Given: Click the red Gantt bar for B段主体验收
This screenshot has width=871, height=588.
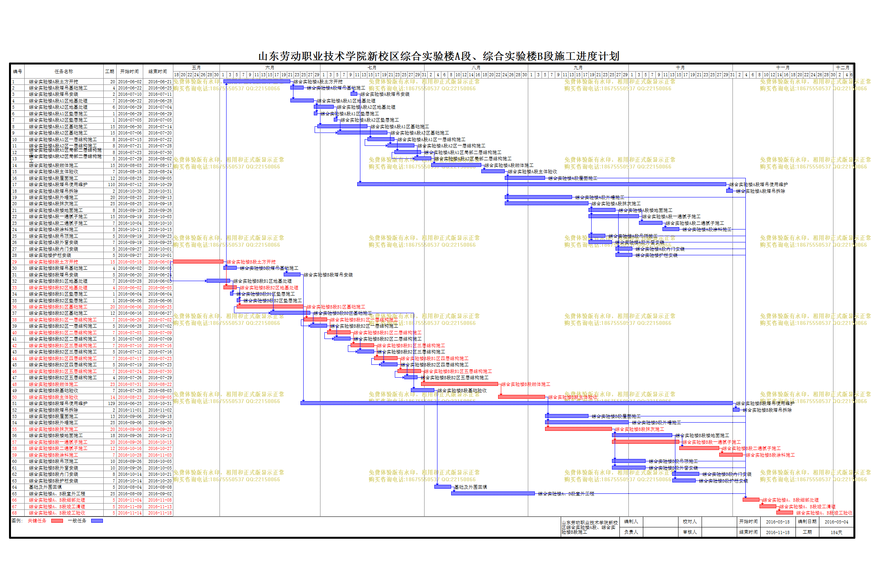Looking at the screenshot, I should click(522, 397).
